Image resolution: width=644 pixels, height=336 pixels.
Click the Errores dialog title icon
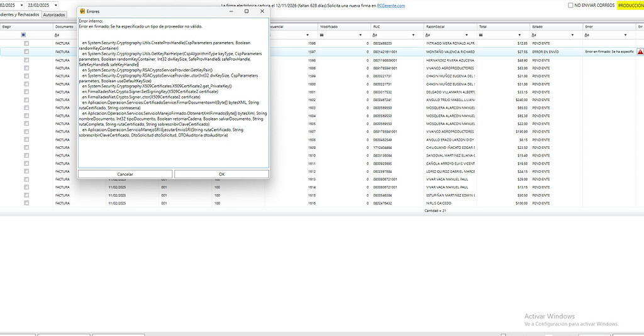[82, 11]
